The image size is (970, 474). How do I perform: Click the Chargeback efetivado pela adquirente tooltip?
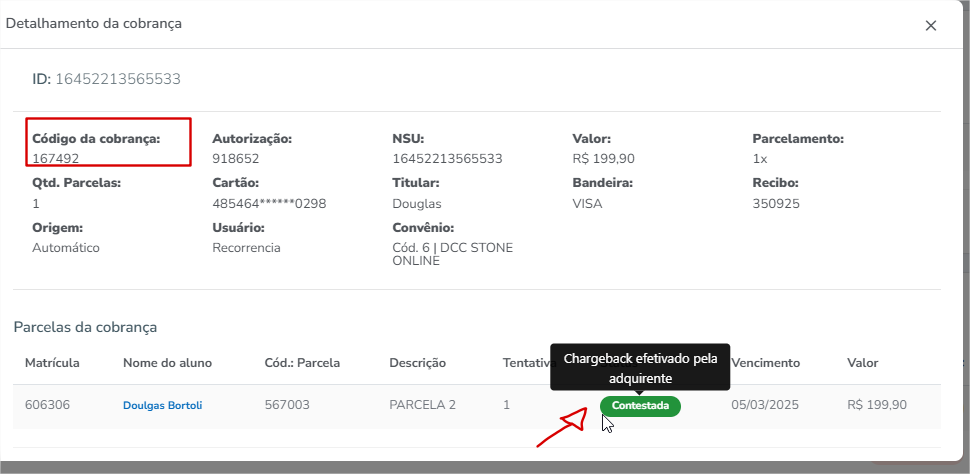click(640, 368)
